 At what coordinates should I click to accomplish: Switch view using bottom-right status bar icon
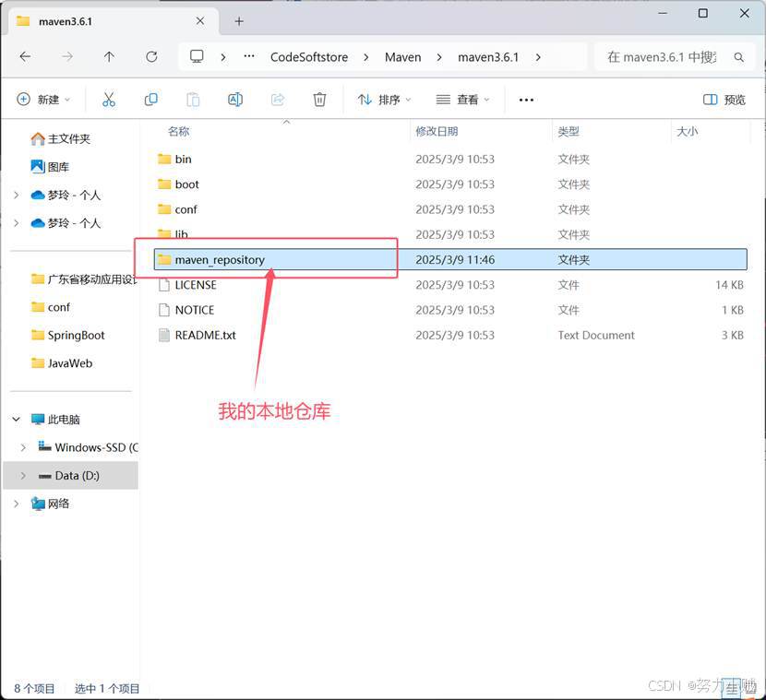point(730,688)
